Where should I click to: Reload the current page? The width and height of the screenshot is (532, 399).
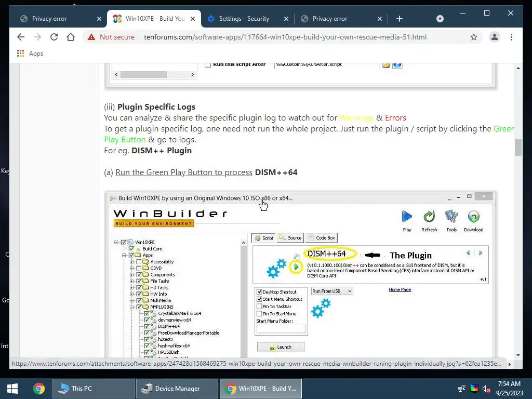pos(54,37)
